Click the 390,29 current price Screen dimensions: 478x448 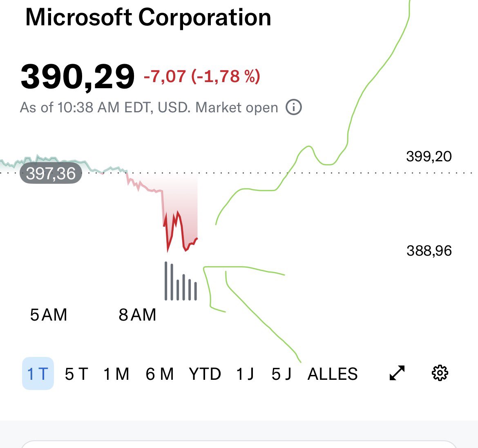(x=78, y=76)
